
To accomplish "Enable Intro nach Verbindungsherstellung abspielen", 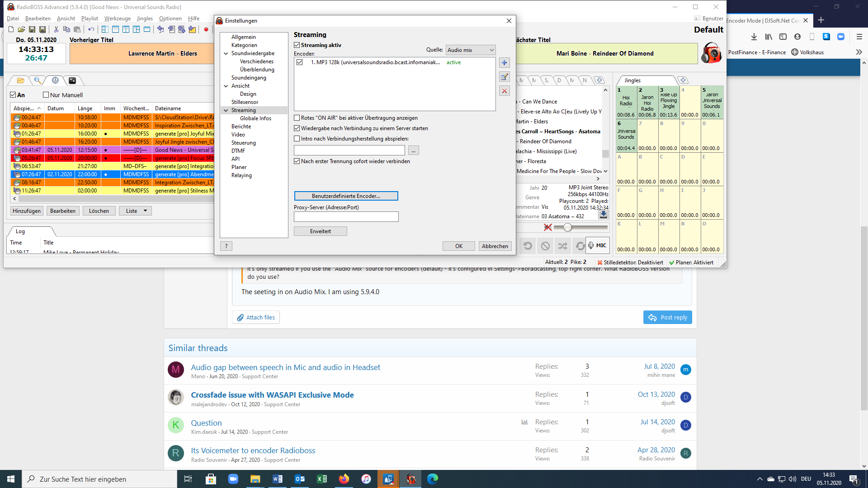I will pyautogui.click(x=297, y=139).
